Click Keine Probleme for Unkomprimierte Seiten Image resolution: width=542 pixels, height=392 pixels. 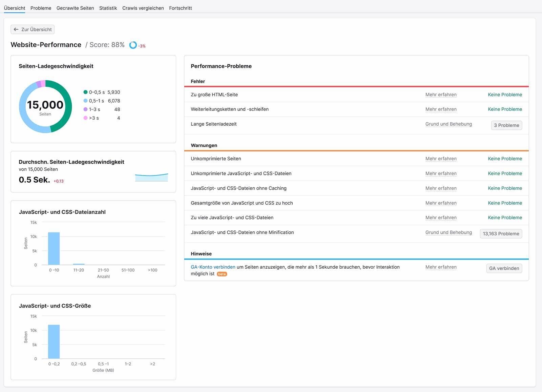coord(505,159)
